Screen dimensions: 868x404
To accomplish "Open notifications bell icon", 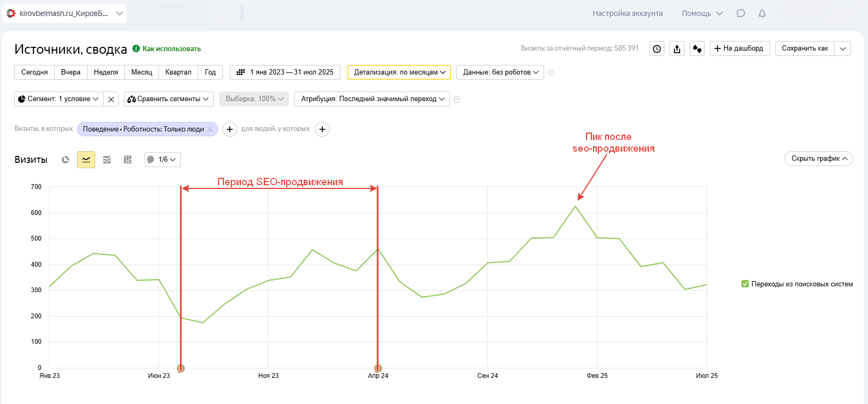I will coord(762,13).
